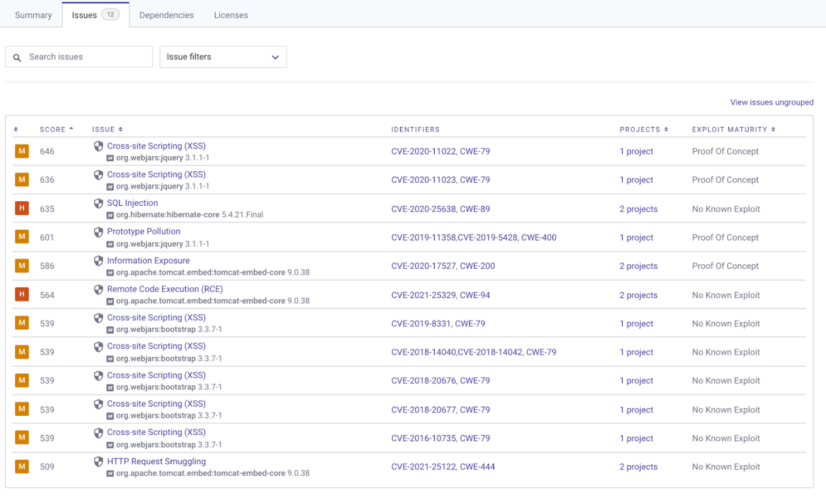Click the search magnifier icon
The image size is (826, 504).
tap(17, 58)
